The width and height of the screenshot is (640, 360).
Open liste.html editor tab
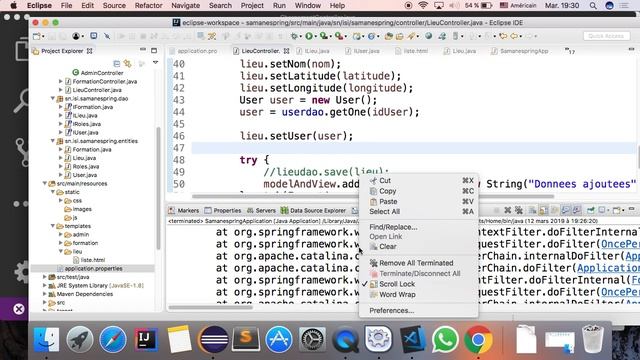[412, 51]
